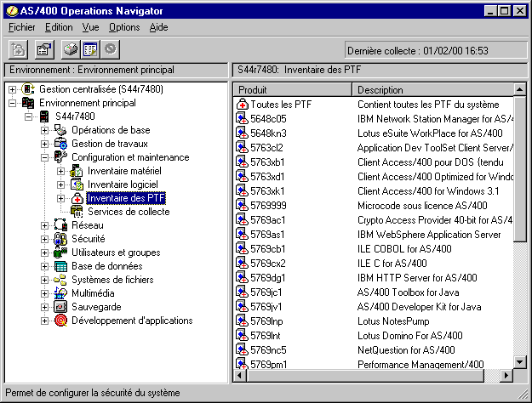Expand the Sécurité node
The height and width of the screenshot is (403, 532).
(44, 239)
